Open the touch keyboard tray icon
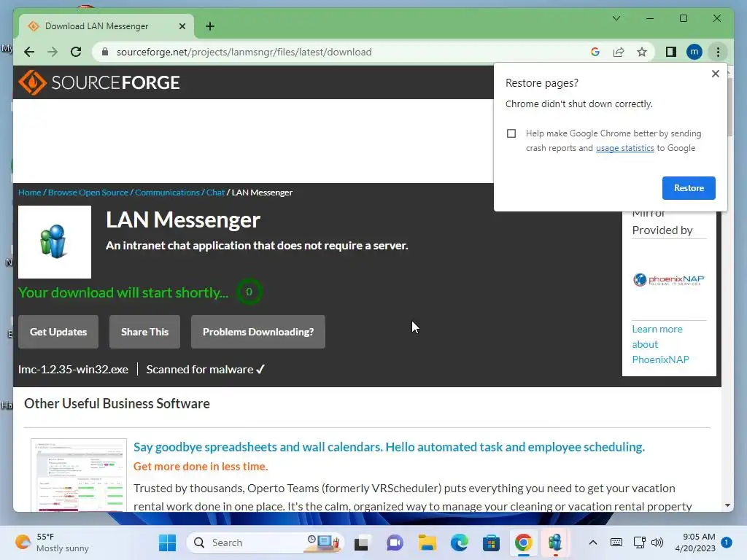The width and height of the screenshot is (747, 560). [616, 542]
